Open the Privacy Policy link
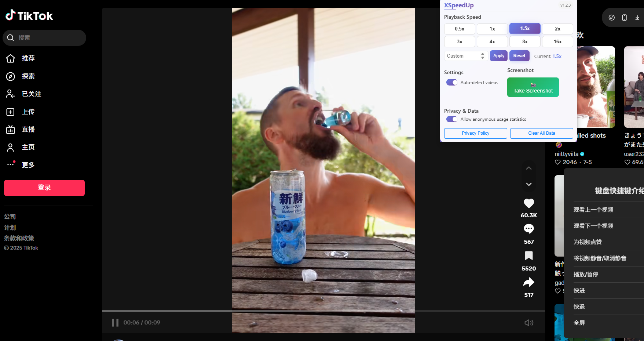Screen dimensions: 644x341 475,133
